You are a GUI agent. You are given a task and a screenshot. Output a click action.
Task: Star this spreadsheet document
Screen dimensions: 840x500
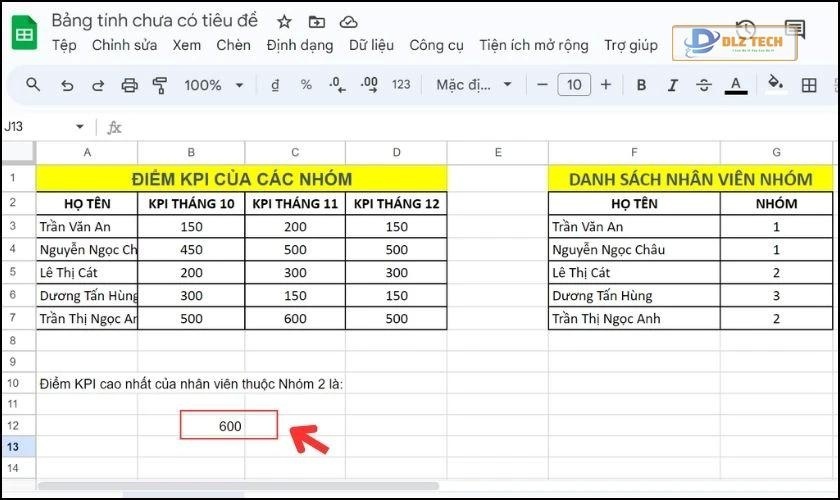284,21
